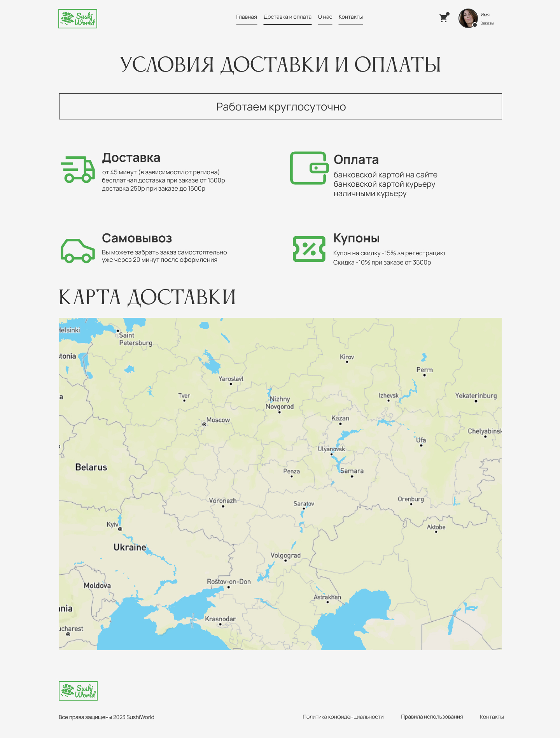Click the text доставка 250р при заказе до 1500р
The image size is (560, 738).
click(154, 188)
